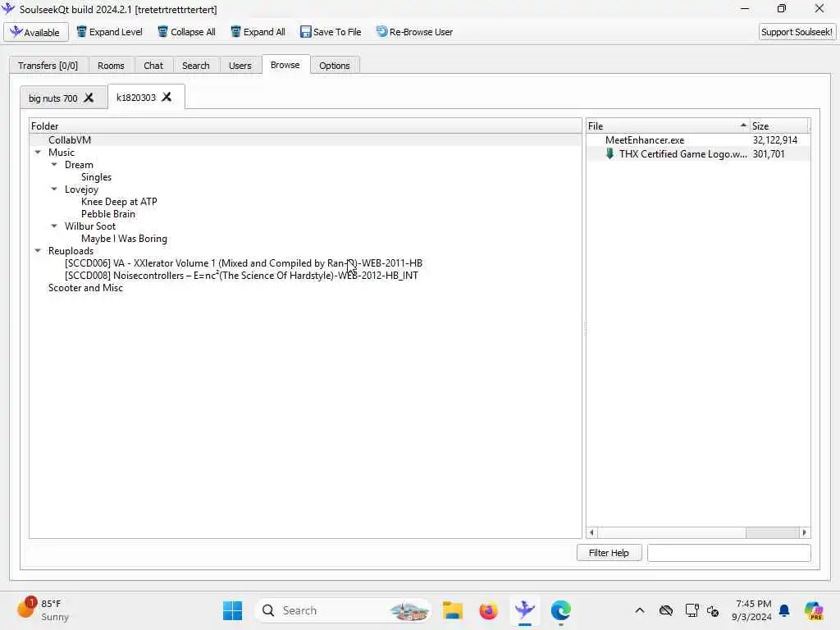840x630 pixels.
Task: Collapse the Dream folder
Action: click(54, 165)
